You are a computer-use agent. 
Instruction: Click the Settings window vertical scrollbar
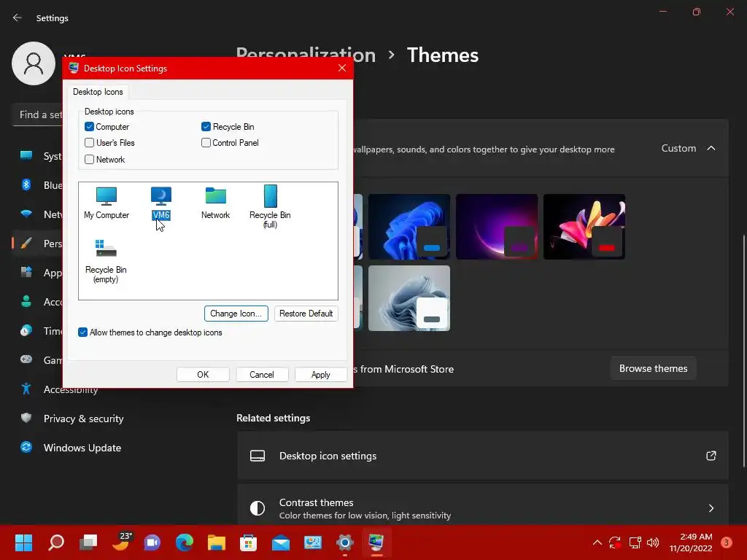743,351
